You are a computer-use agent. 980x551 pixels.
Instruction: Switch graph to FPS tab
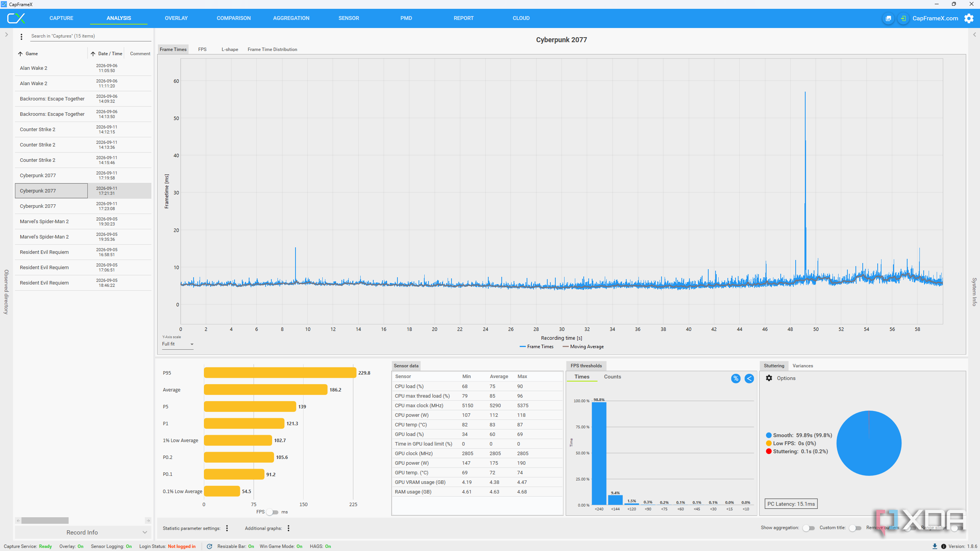click(x=202, y=49)
